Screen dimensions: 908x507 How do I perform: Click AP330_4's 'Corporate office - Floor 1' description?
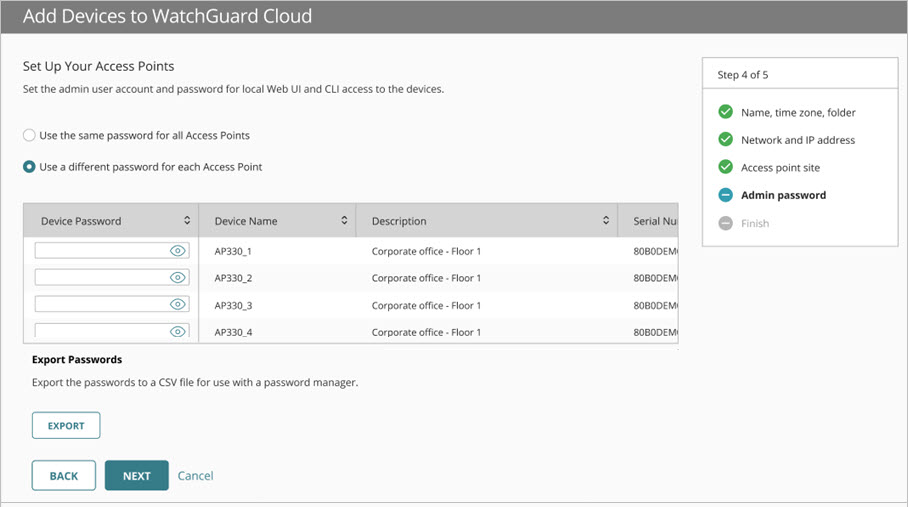(x=426, y=332)
